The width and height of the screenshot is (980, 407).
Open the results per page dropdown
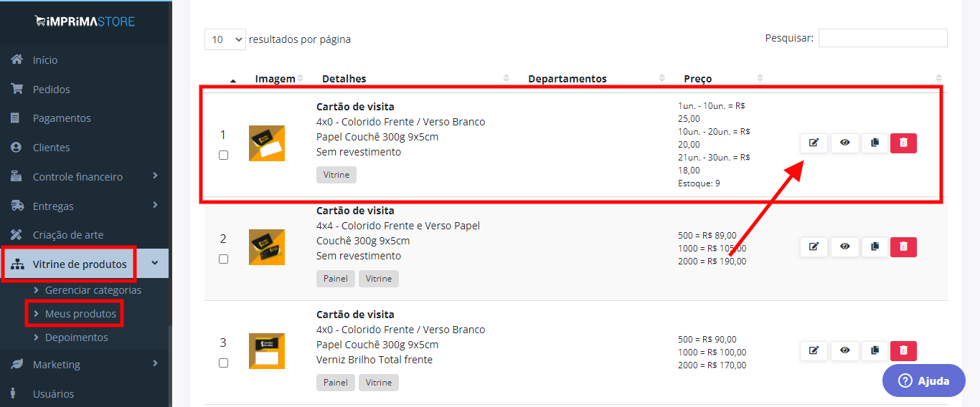pos(225,39)
